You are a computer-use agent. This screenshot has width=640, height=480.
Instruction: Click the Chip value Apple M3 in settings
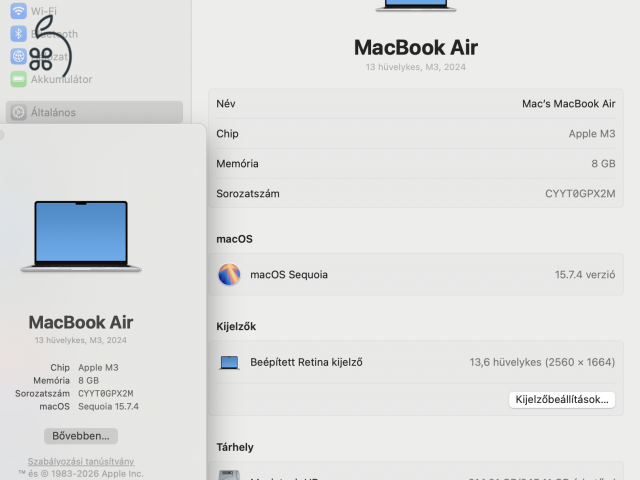point(592,134)
